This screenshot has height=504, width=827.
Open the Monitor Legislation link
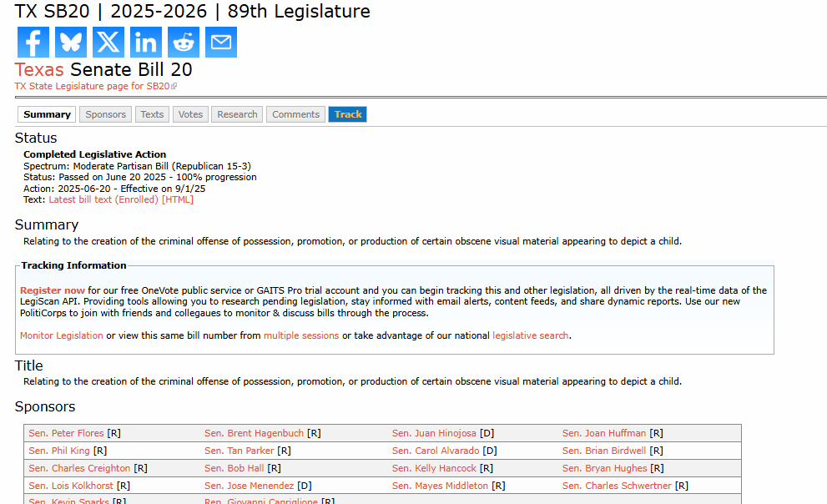pyautogui.click(x=62, y=335)
